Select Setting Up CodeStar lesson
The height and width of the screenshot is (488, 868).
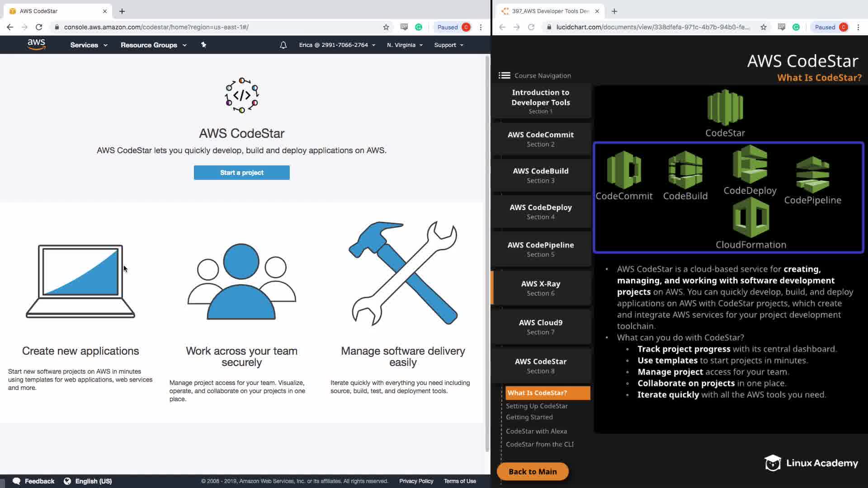[537, 406]
